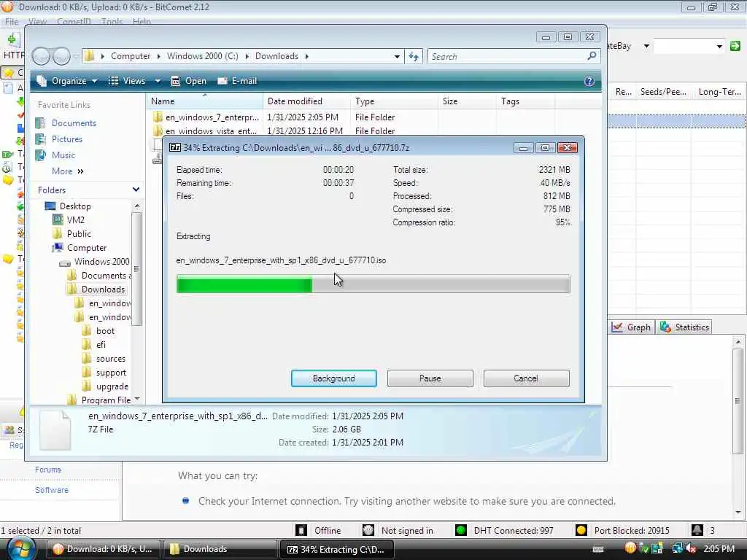Select upgrade folder in the tree

[112, 386]
